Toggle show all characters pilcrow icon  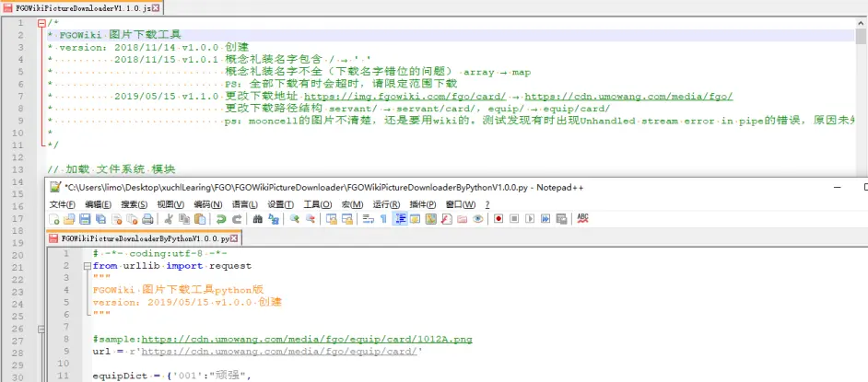coord(383,219)
